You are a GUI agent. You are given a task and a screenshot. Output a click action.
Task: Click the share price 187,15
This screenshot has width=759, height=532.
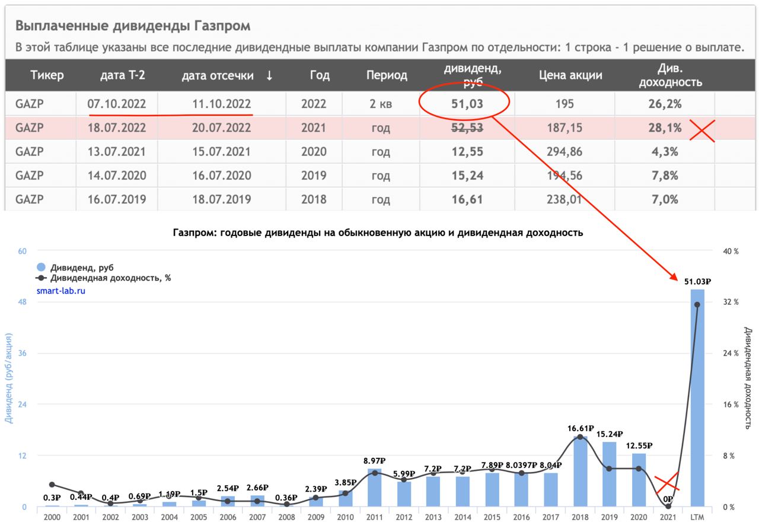tap(565, 128)
